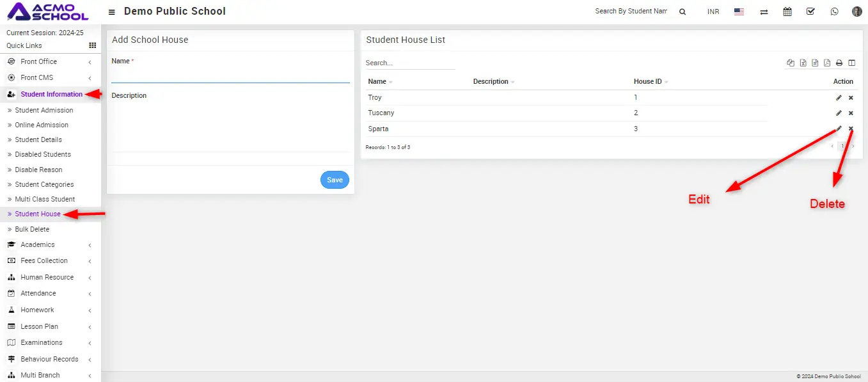Export the house list as PDF
Viewport: 868px width, 382px height.
tap(827, 63)
